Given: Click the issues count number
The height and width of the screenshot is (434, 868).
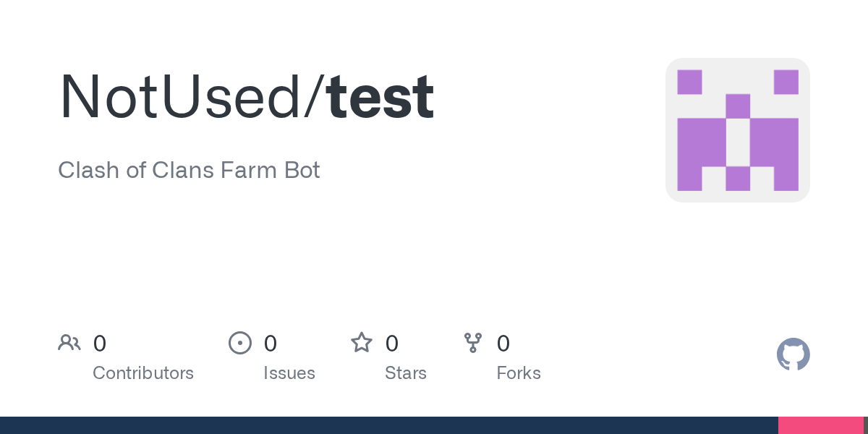Looking at the screenshot, I should click(271, 344).
